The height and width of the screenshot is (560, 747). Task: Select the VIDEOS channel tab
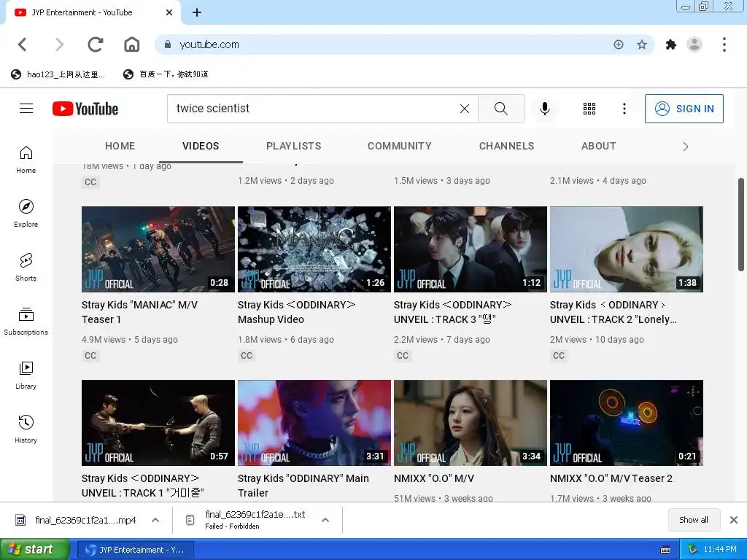(x=201, y=146)
